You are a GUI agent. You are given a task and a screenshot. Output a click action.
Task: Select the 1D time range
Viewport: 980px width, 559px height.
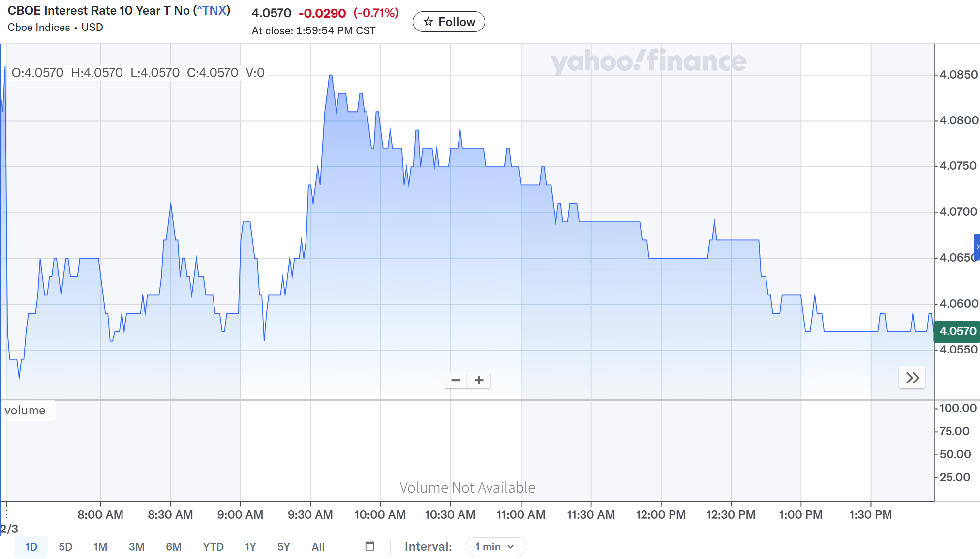31,547
